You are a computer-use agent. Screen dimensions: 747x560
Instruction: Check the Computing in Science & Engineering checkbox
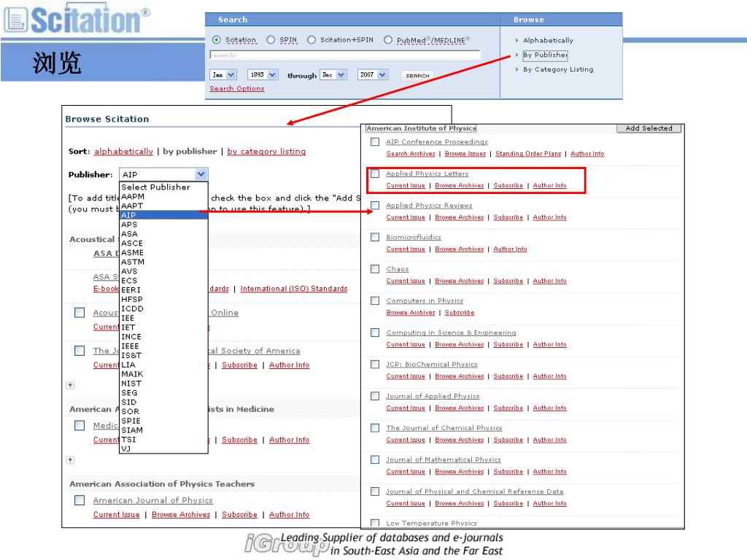click(375, 332)
